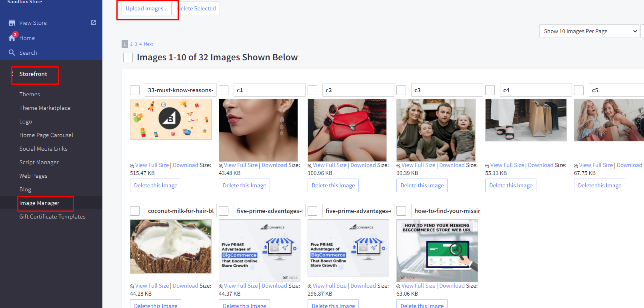Click the coconut milk thumbnail

point(171,246)
